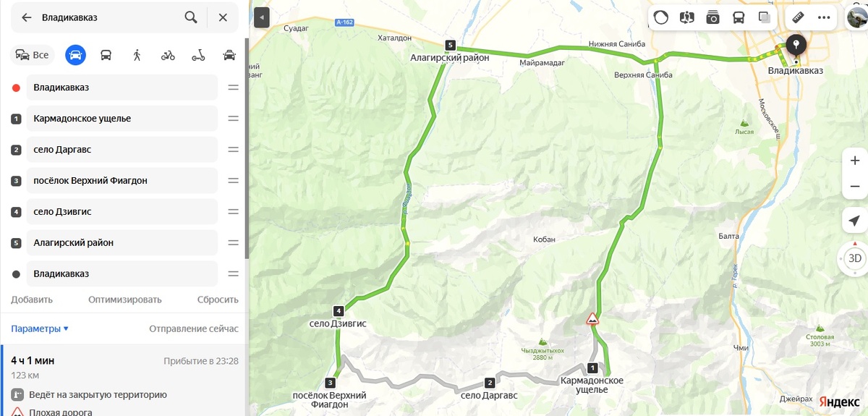Image resolution: width=868 pixels, height=416 pixels.
Task: Show my current location arrow
Action: (x=854, y=221)
